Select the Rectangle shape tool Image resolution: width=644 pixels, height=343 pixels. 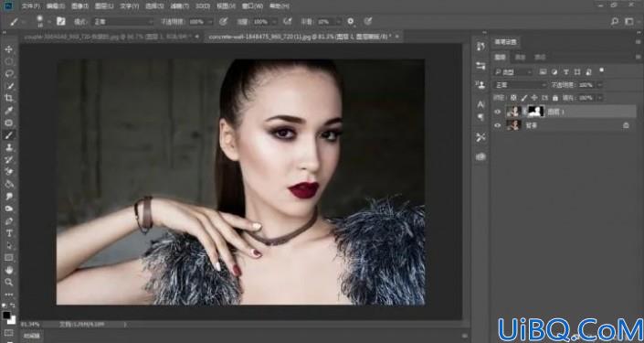[x=8, y=257]
